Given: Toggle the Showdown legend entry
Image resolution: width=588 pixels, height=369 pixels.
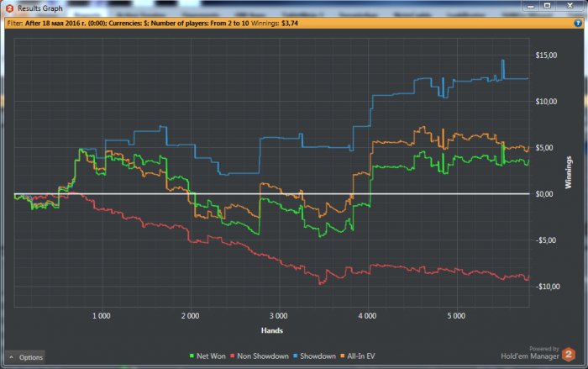Looking at the screenshot, I should pos(314,356).
